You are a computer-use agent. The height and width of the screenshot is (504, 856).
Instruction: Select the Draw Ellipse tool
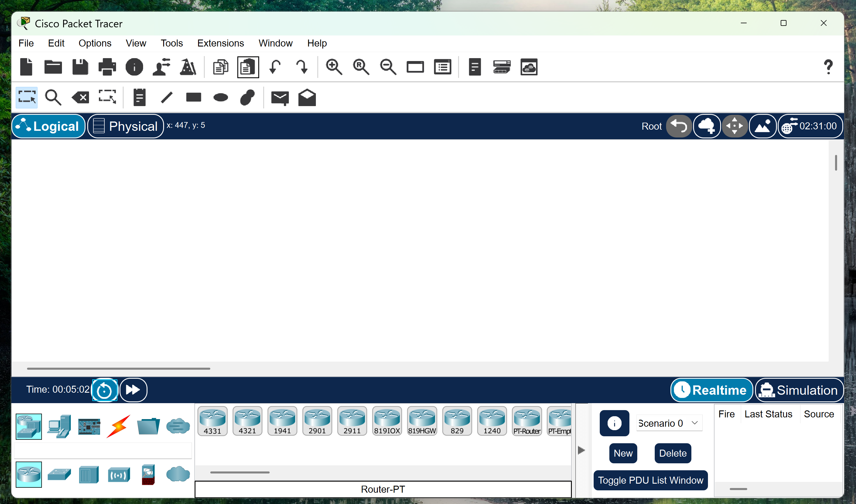220,98
